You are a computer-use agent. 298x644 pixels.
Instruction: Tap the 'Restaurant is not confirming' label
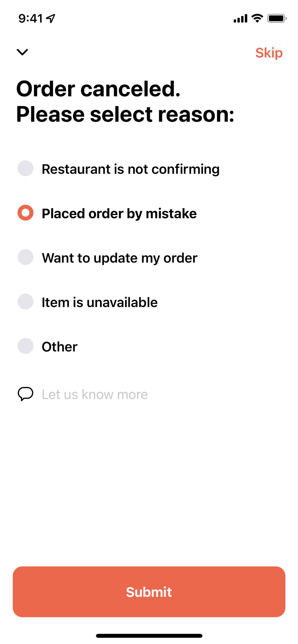click(x=131, y=169)
